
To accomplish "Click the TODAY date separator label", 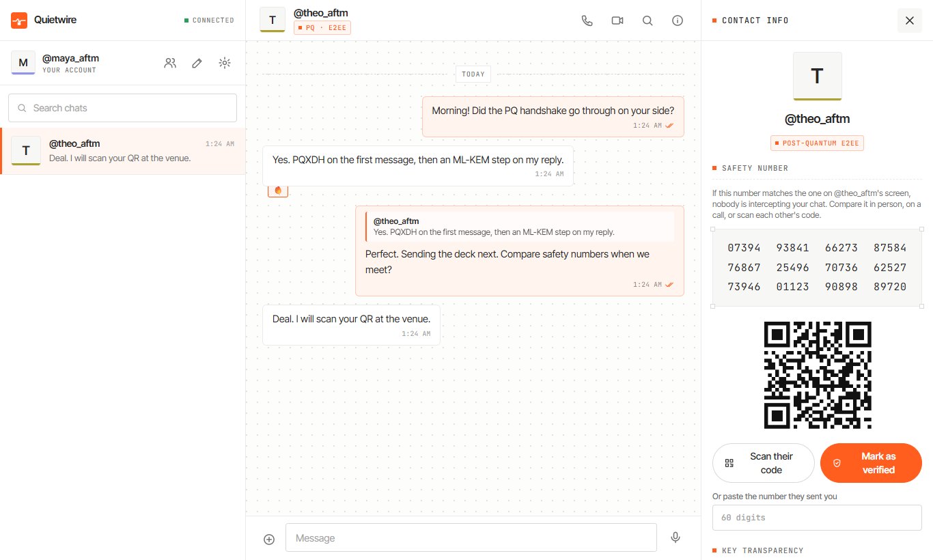I will (473, 74).
